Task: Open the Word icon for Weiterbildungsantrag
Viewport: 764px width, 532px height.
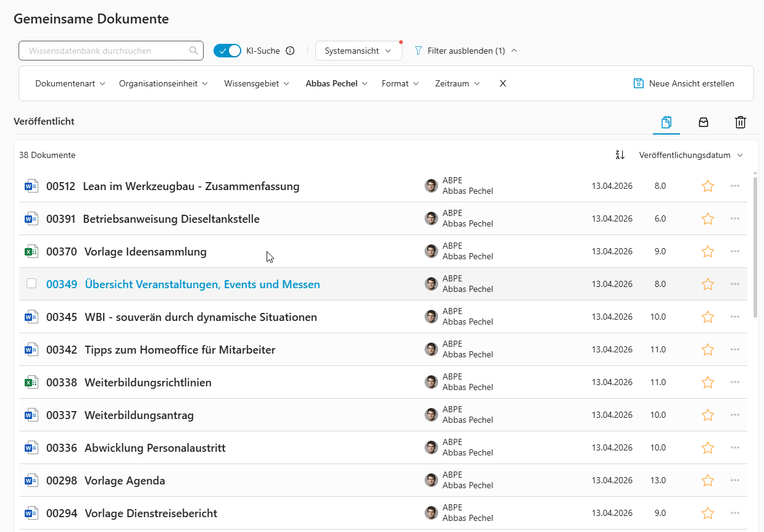Action: 31,415
